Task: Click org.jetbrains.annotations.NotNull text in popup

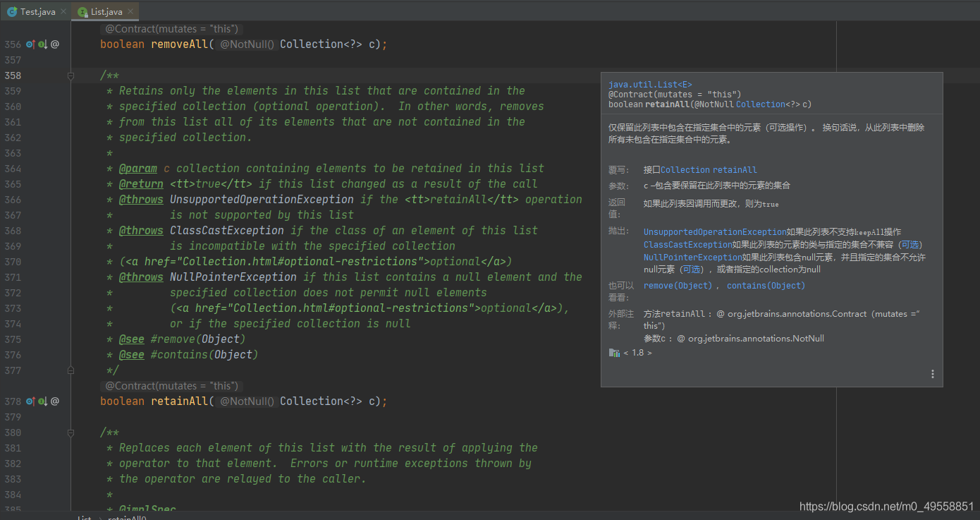Action: pyautogui.click(x=756, y=339)
